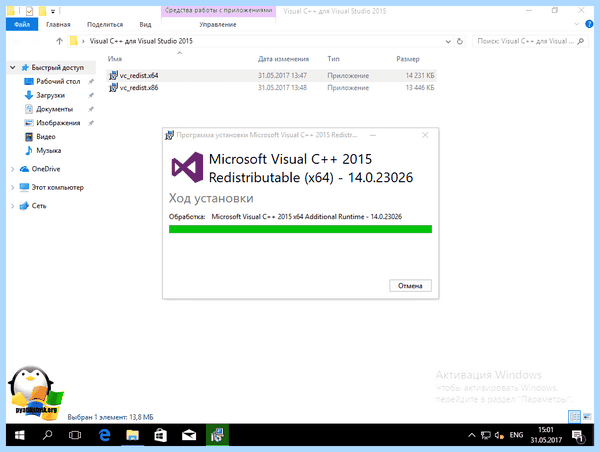
Task: Click the pin icon beside Документы
Action: coord(91,109)
